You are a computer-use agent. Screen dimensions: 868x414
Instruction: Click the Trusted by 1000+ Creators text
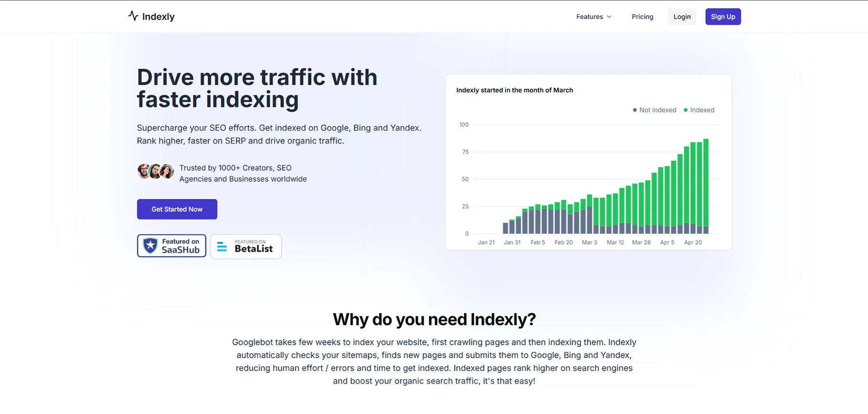(243, 174)
